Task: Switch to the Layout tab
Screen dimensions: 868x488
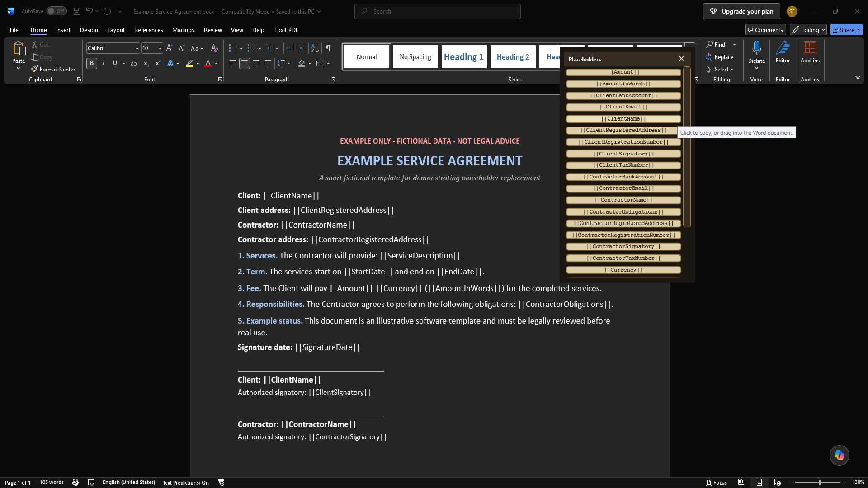Action: 116,30
